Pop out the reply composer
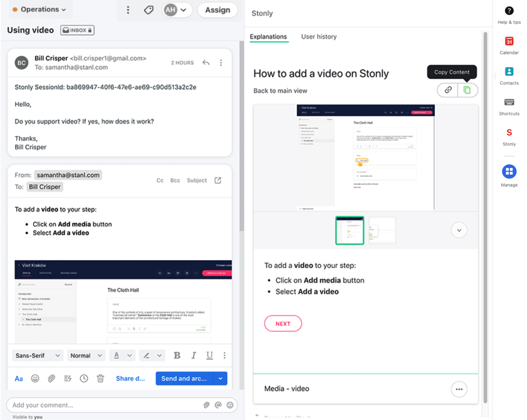The width and height of the screenshot is (527, 420). 218,180
